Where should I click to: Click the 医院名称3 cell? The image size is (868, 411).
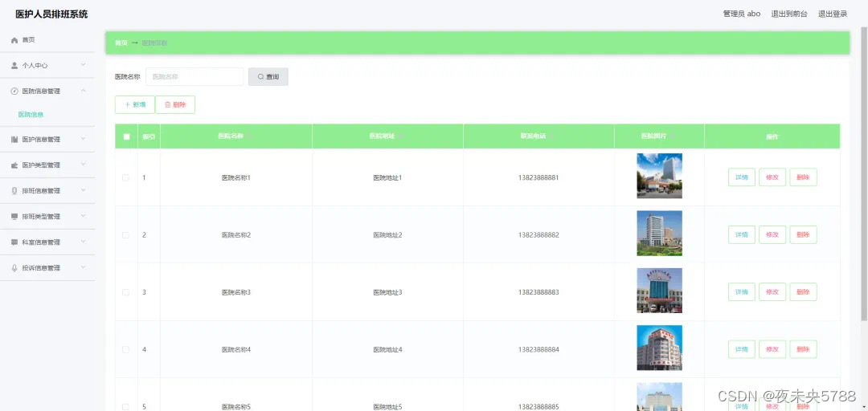tap(236, 292)
